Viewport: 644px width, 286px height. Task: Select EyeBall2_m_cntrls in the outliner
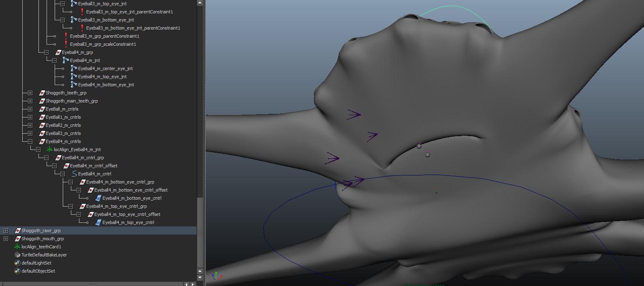63,125
